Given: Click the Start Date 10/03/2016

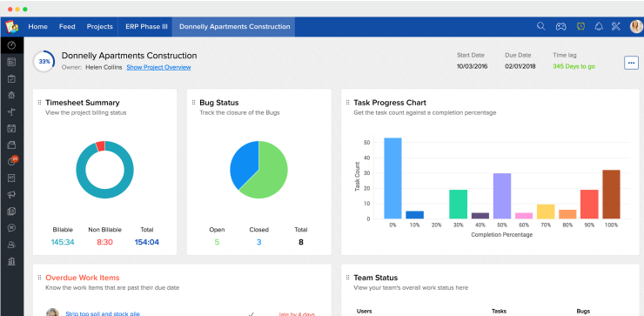Looking at the screenshot, I should point(473,66).
